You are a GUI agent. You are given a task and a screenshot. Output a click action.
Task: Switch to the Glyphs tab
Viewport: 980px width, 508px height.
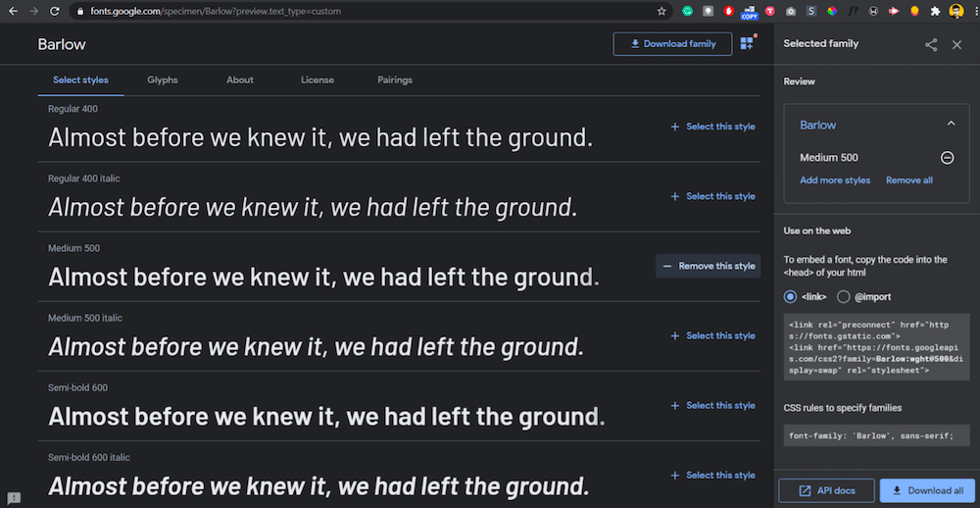pos(163,79)
